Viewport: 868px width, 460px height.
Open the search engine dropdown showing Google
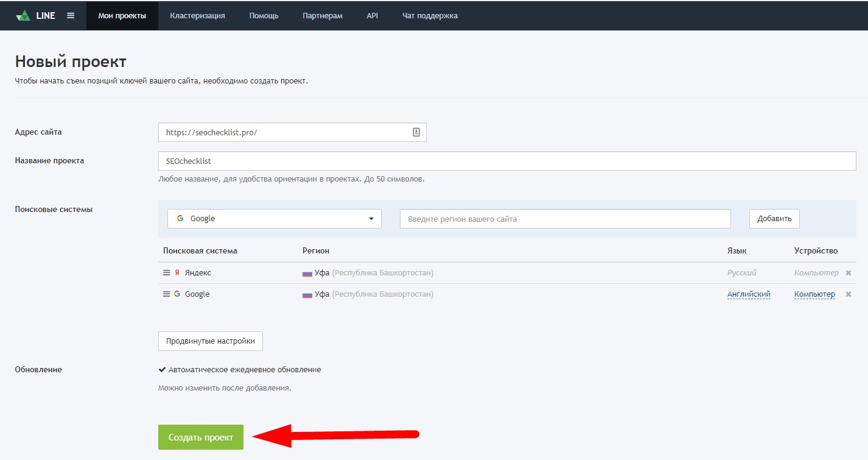pos(275,219)
